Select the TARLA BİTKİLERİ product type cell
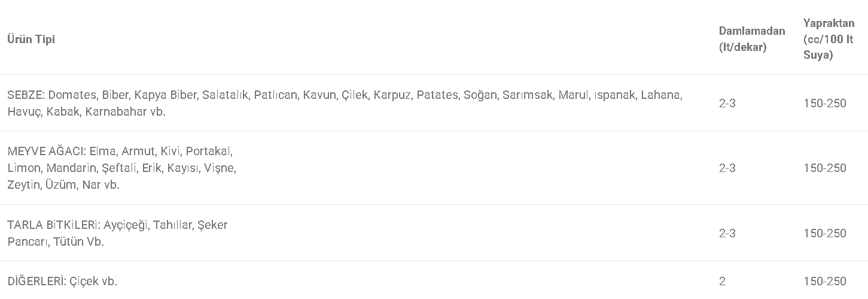 click(x=117, y=233)
